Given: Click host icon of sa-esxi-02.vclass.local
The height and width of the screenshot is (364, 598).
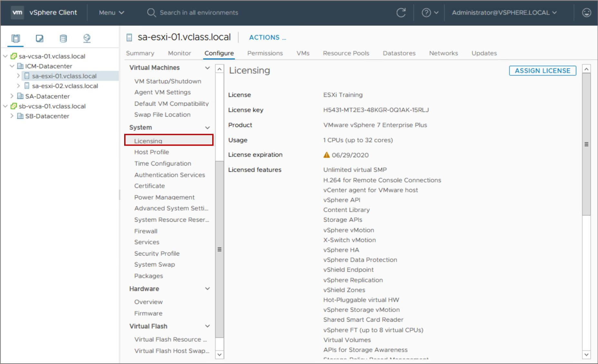Looking at the screenshot, I should [27, 86].
